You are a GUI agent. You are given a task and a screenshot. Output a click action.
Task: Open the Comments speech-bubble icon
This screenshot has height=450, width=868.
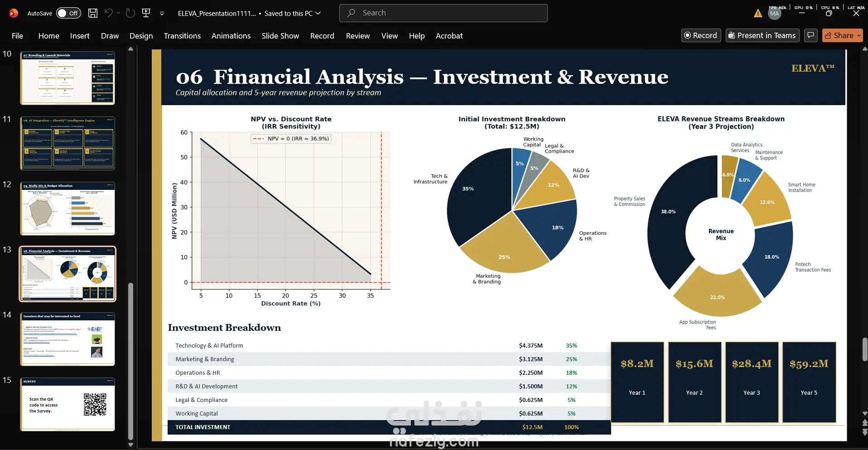pos(811,35)
